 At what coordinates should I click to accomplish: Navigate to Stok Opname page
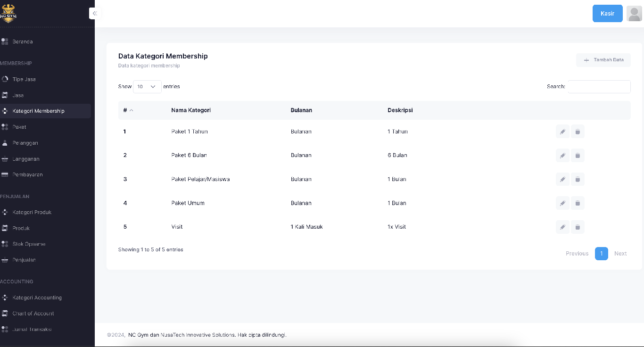click(x=29, y=244)
